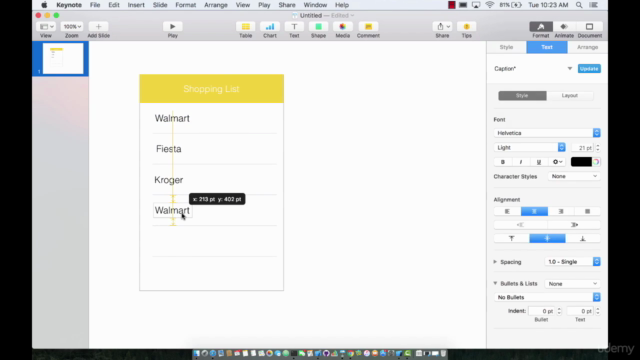This screenshot has height=360, width=640.
Task: Open the Helvetica font dropdown
Action: (547, 133)
